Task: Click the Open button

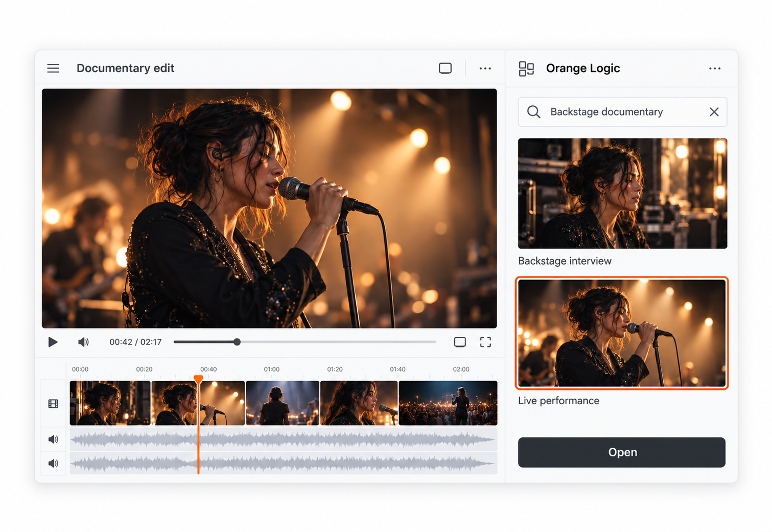Action: 622,452
